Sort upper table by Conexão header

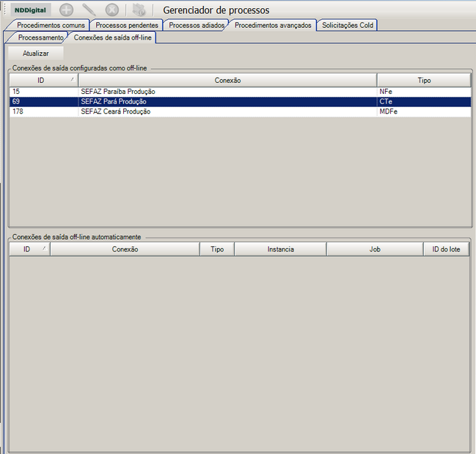tap(227, 80)
